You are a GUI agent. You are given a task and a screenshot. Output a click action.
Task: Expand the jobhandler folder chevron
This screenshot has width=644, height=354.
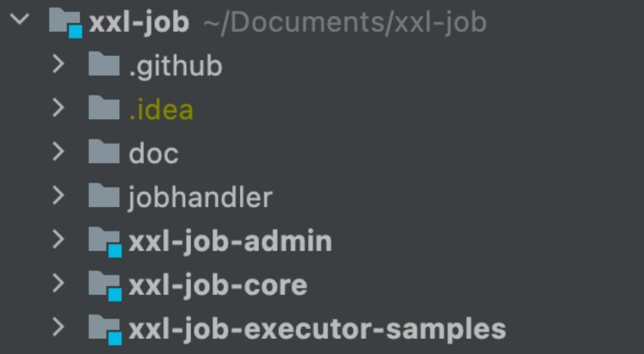click(58, 196)
